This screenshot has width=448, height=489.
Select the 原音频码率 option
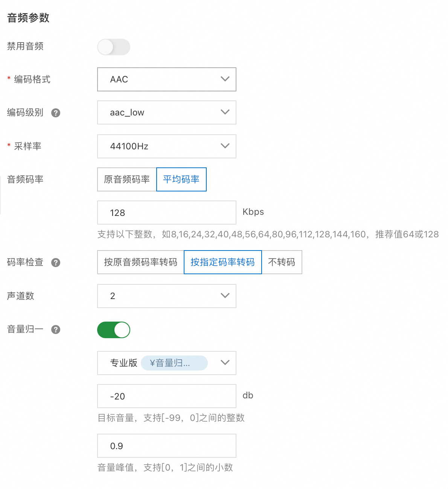[127, 179]
